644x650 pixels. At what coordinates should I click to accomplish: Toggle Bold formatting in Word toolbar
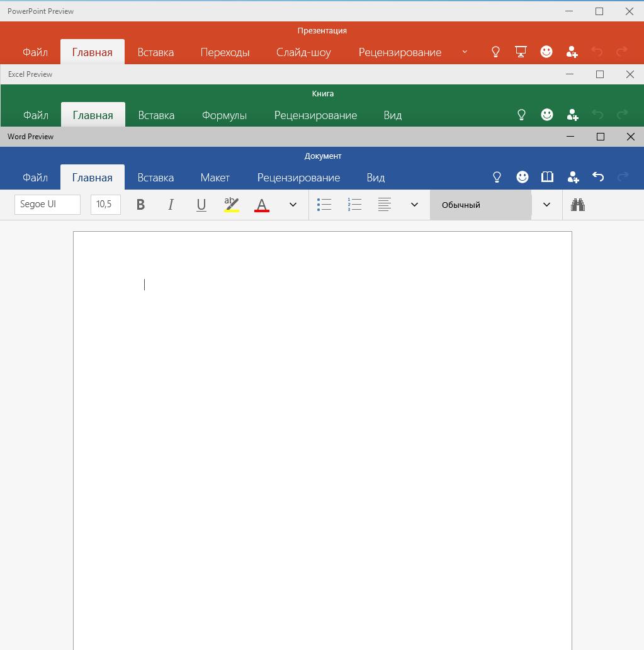pyautogui.click(x=140, y=205)
